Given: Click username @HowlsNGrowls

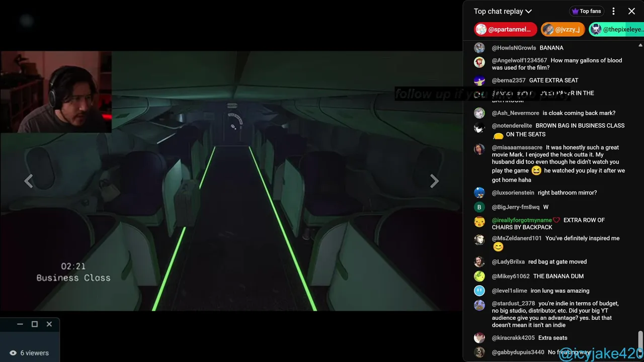Looking at the screenshot, I should 514,48.
